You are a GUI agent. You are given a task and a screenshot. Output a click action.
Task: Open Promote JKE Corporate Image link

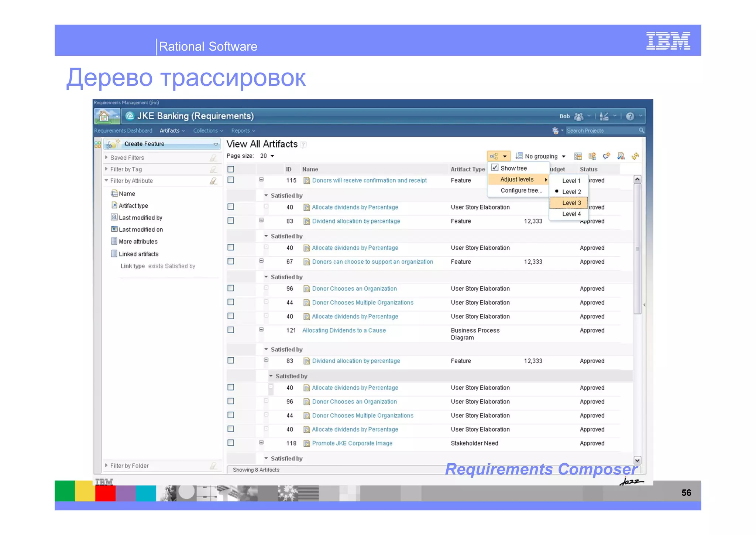point(352,443)
